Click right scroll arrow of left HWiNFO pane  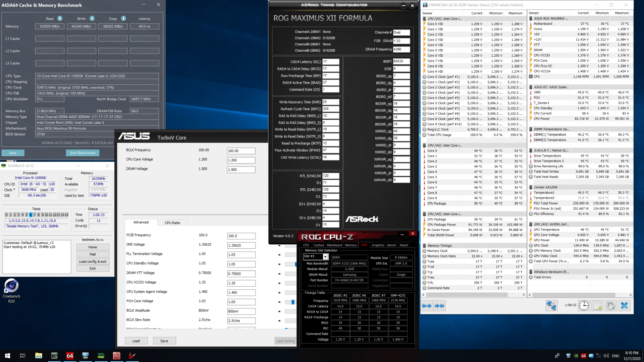click(x=524, y=295)
